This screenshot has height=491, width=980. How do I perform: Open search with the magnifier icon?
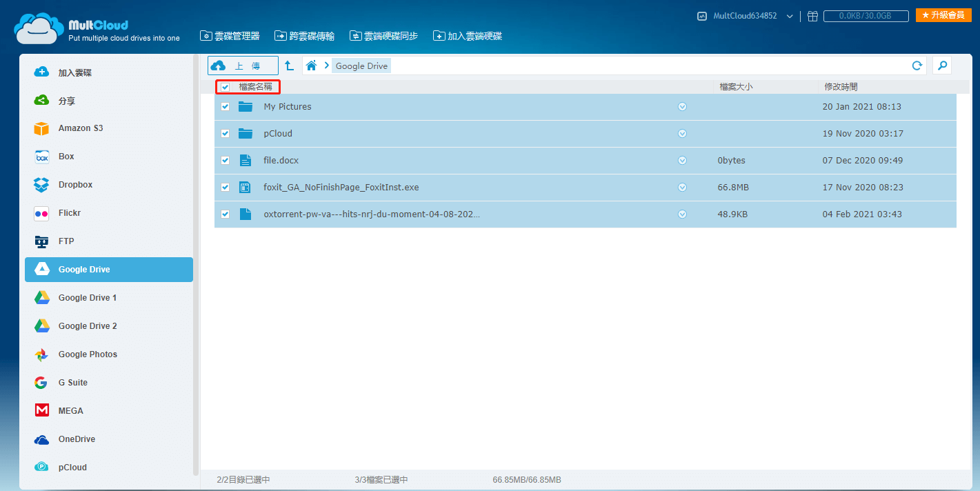[x=942, y=66]
